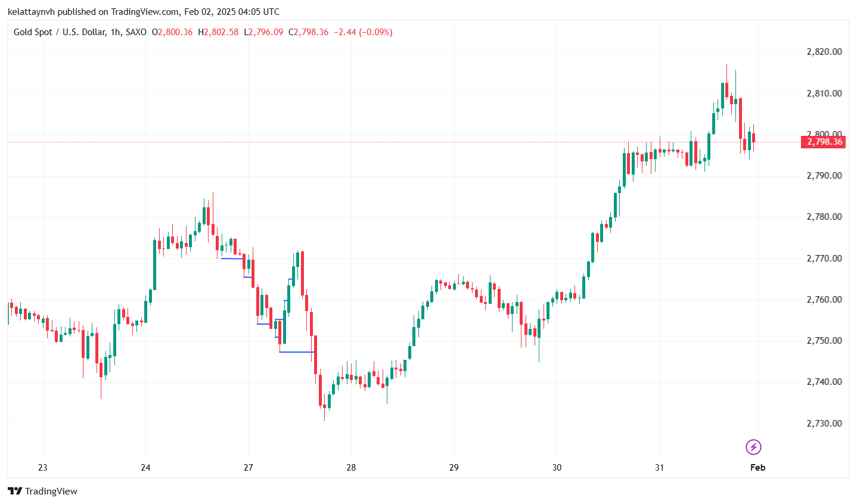Viewport: 857px width, 504px height.
Task: Click the TradingView logo at bottom left
Action: [x=42, y=491]
